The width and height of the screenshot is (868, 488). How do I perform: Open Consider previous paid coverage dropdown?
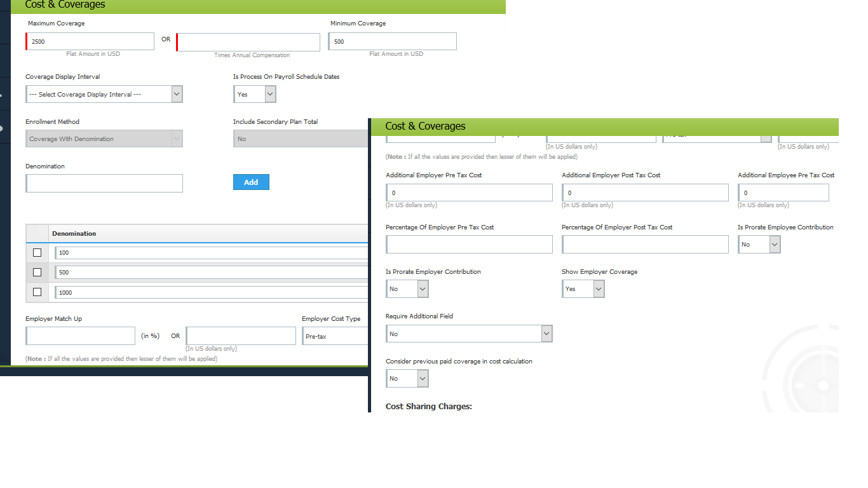(x=407, y=379)
